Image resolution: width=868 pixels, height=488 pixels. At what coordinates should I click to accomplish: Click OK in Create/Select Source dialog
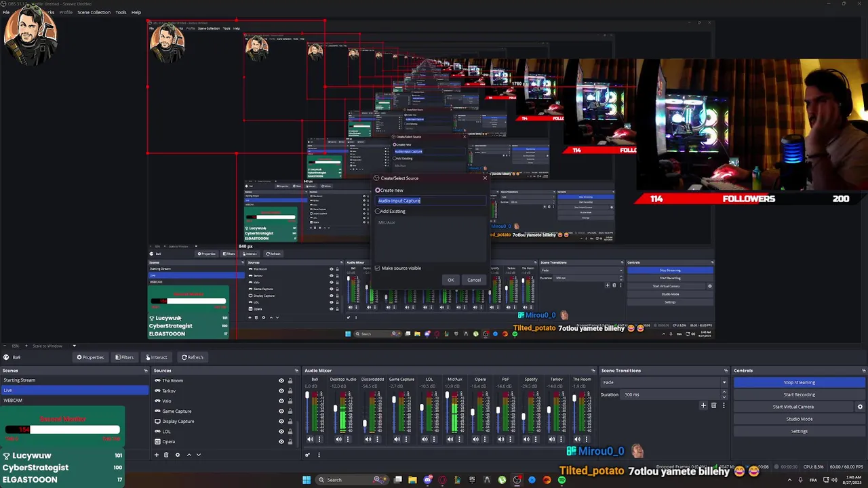point(450,280)
